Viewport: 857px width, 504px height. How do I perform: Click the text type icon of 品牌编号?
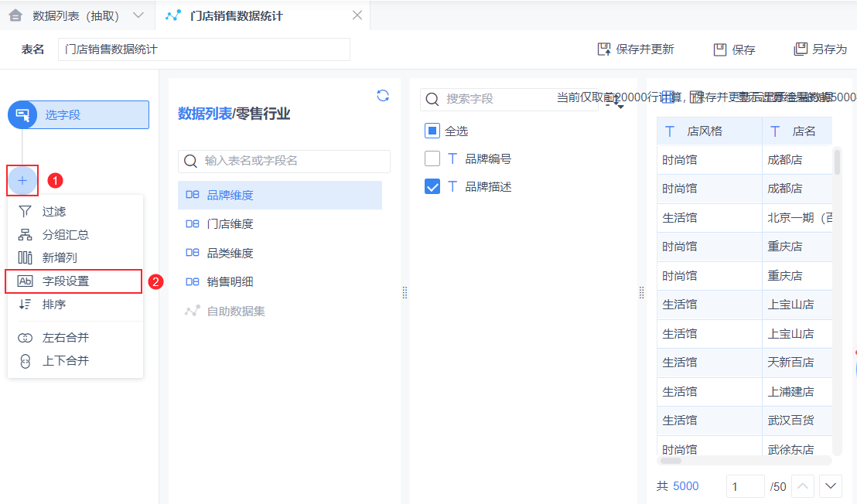point(452,158)
